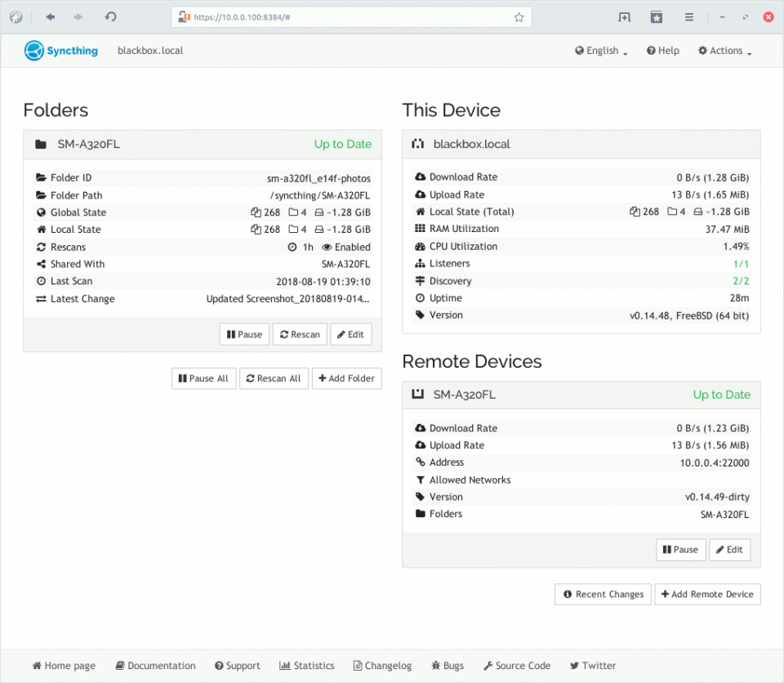
Task: Click the SM-A320FL folder icon in Folders panel
Action: (41, 145)
